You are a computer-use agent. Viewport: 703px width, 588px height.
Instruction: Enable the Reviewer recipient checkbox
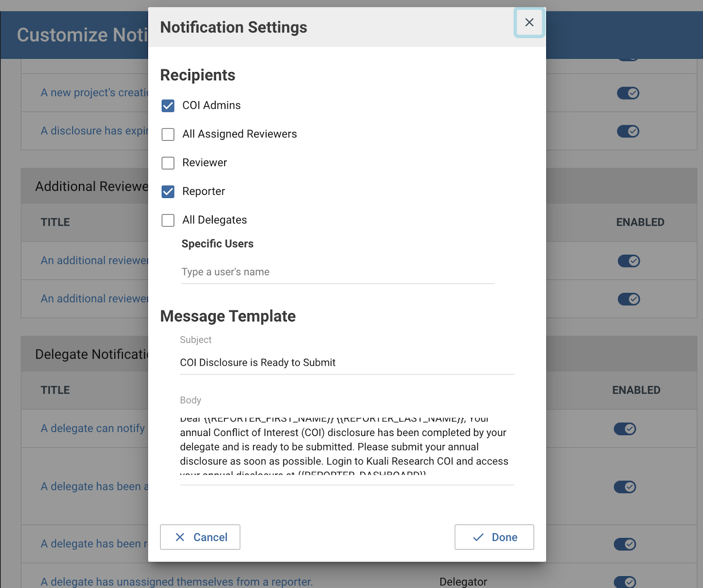168,163
